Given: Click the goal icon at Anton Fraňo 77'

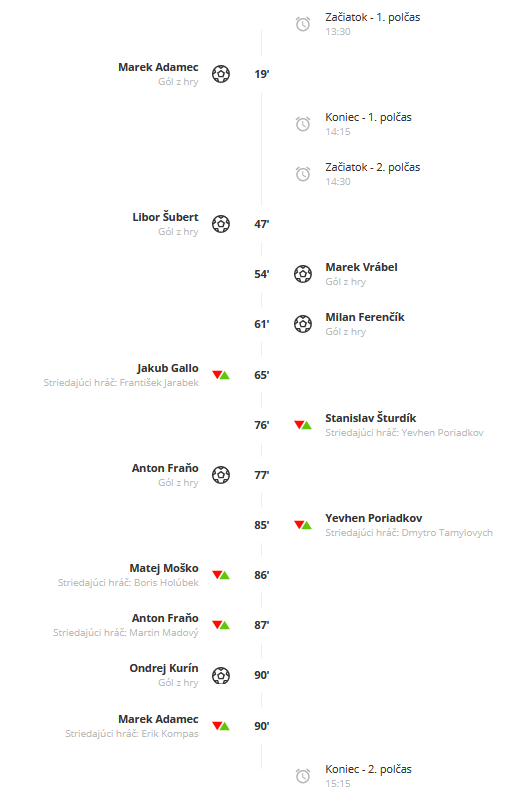Looking at the screenshot, I should pos(221,475).
